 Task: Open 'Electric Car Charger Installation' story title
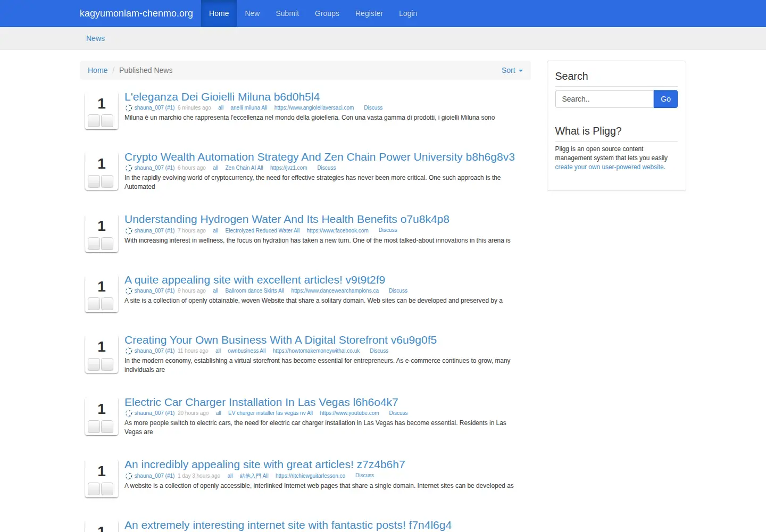261,402
